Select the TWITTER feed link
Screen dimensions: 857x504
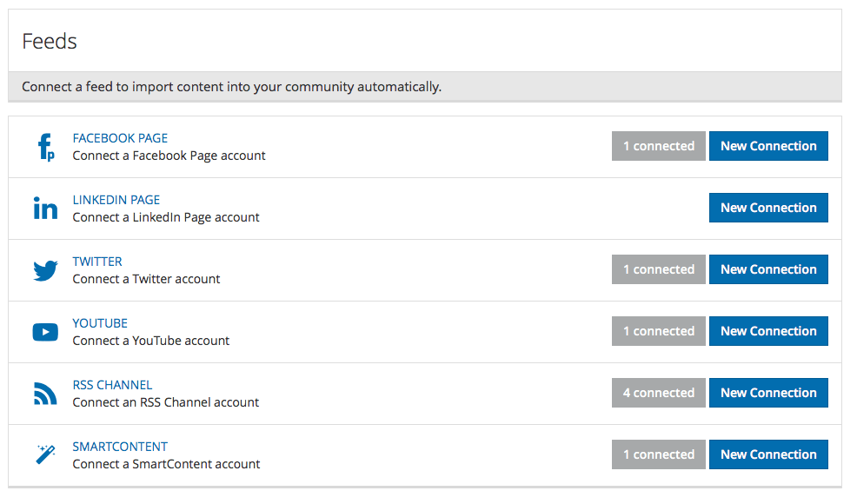[x=97, y=262]
